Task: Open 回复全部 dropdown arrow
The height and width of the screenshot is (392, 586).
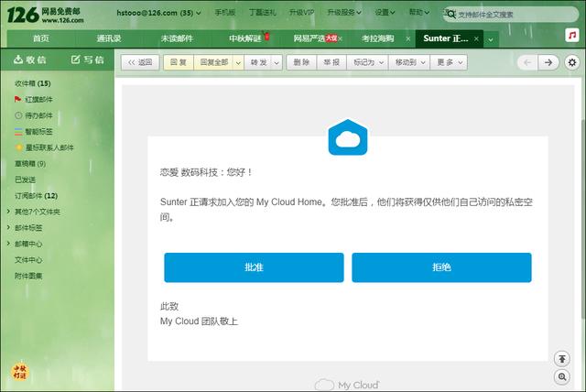Action: coord(238,63)
